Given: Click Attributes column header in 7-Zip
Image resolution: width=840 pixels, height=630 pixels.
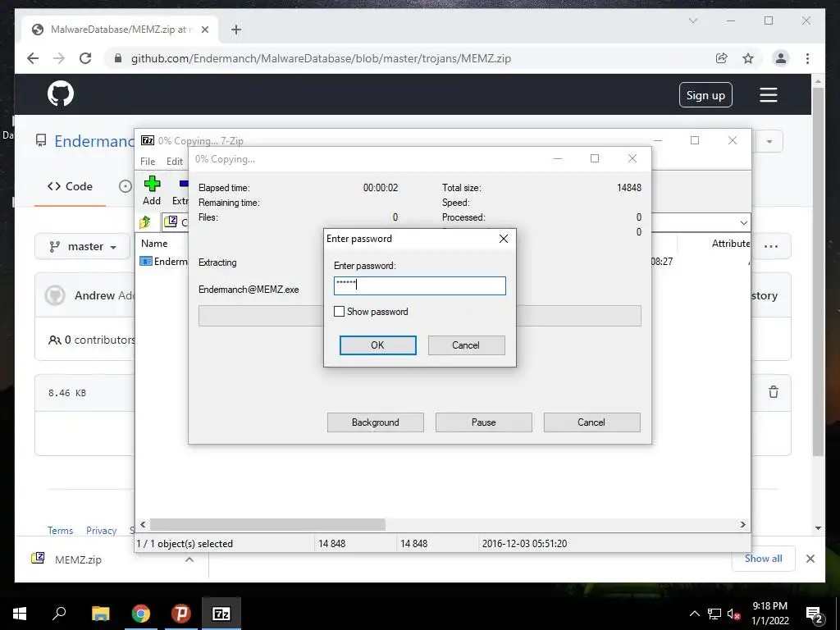Looking at the screenshot, I should click(x=731, y=243).
